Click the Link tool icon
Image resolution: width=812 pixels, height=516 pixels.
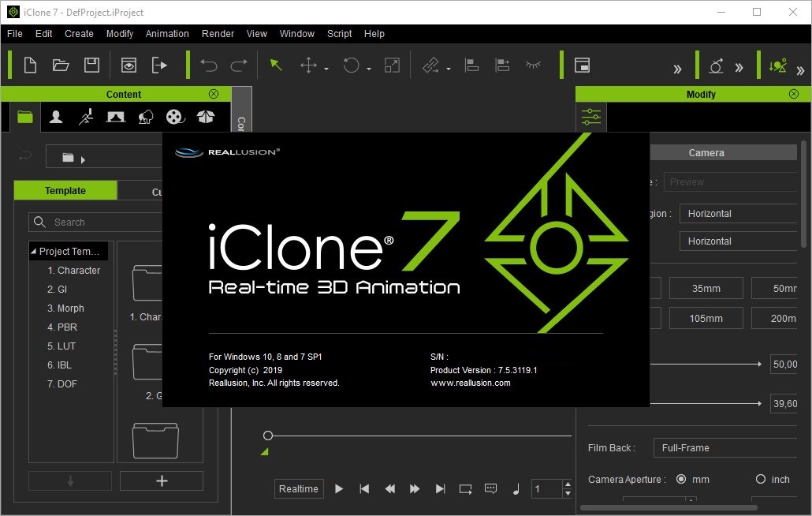431,65
